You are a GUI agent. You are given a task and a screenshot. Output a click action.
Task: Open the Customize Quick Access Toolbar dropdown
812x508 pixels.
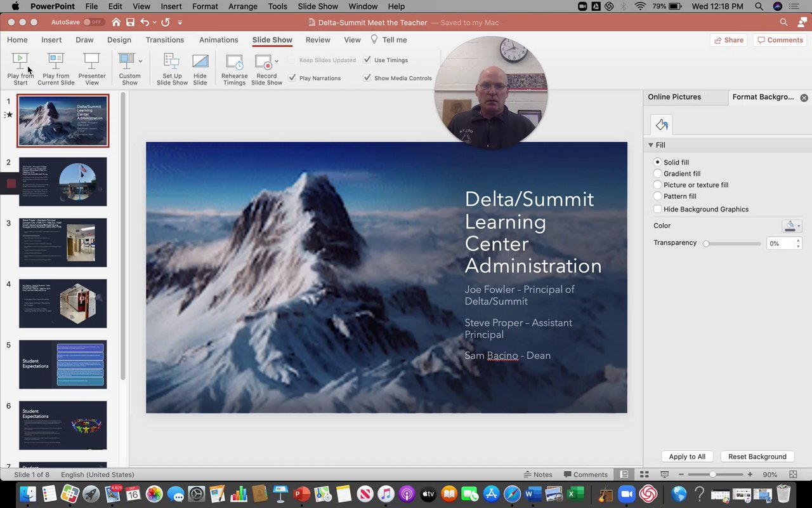click(180, 22)
